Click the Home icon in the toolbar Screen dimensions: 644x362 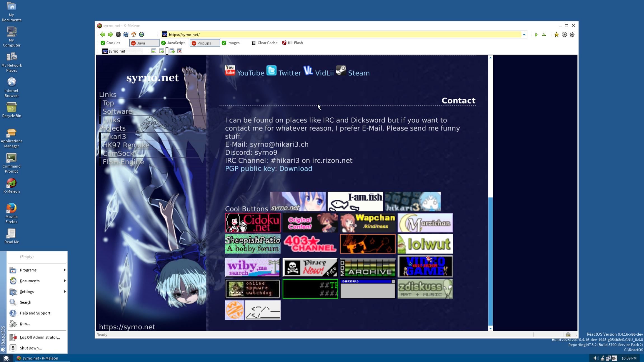pos(134,34)
